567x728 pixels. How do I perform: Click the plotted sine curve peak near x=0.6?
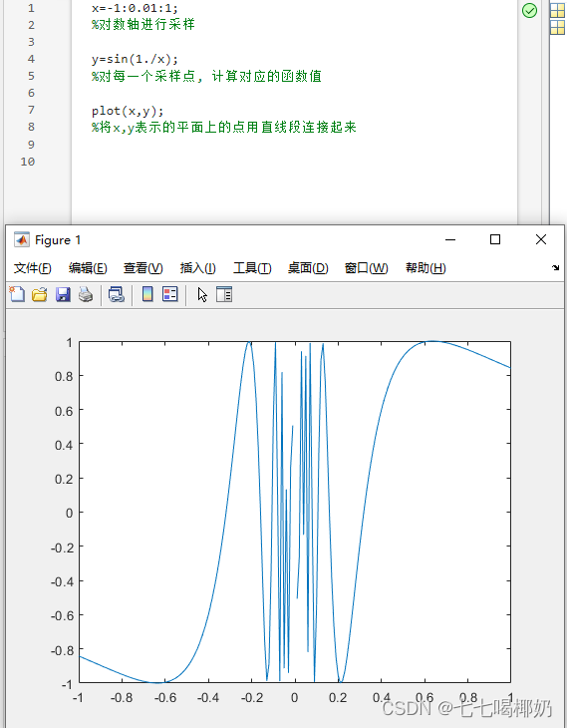431,341
